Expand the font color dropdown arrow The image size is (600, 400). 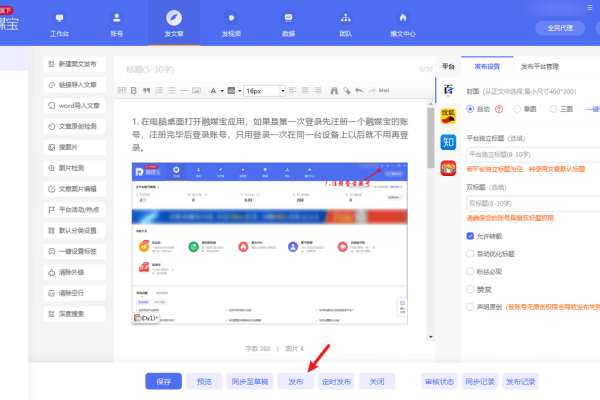coord(222,90)
